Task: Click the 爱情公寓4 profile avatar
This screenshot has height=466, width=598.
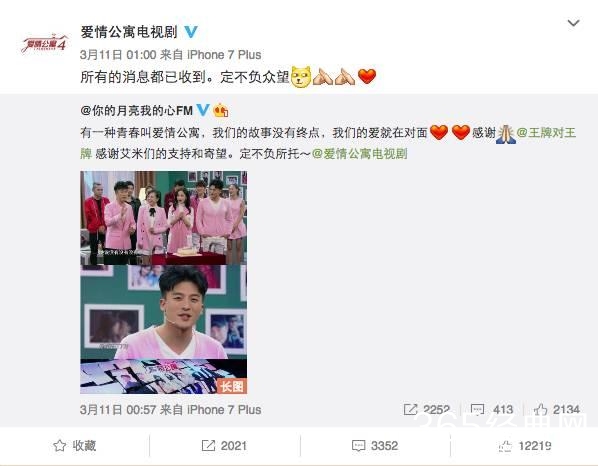Action: coord(45,44)
